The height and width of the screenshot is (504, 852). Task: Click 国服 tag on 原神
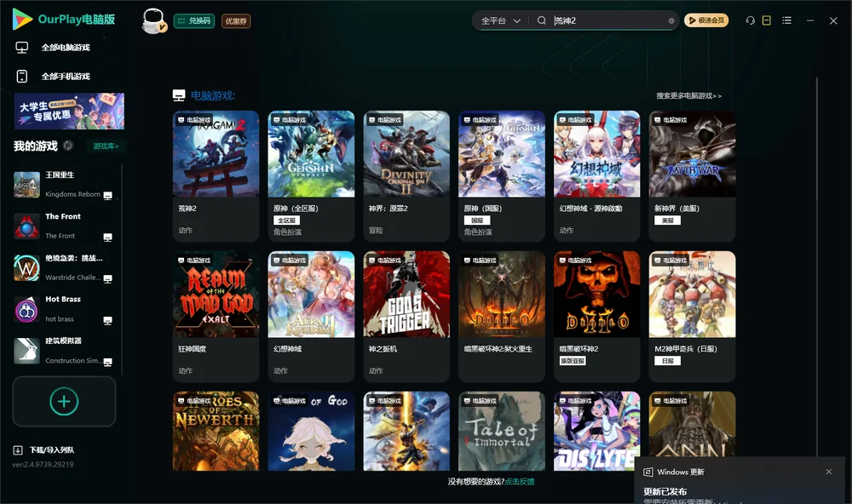coord(477,220)
